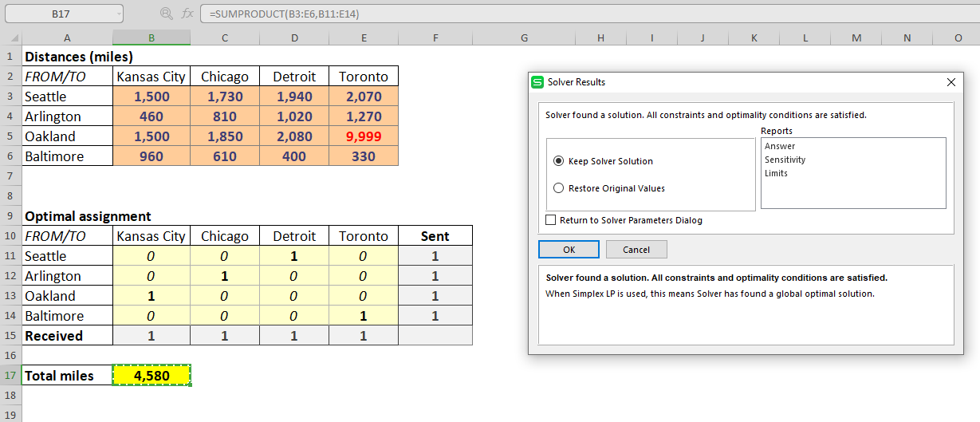Click the yellow Total miles cell

coord(152,376)
